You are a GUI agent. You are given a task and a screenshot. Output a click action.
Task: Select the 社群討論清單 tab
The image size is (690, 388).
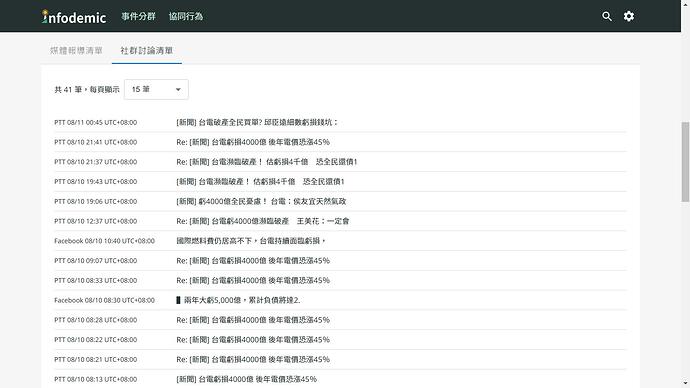(147, 51)
